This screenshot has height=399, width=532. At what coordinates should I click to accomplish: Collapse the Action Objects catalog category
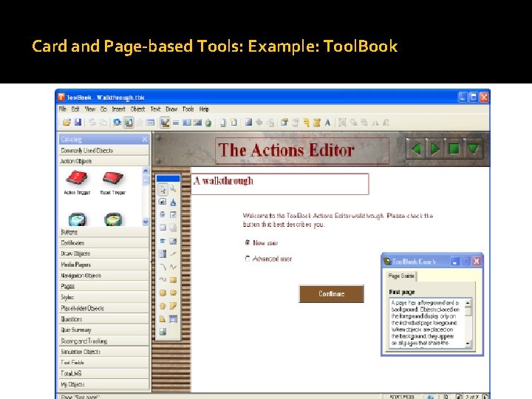[104, 161]
